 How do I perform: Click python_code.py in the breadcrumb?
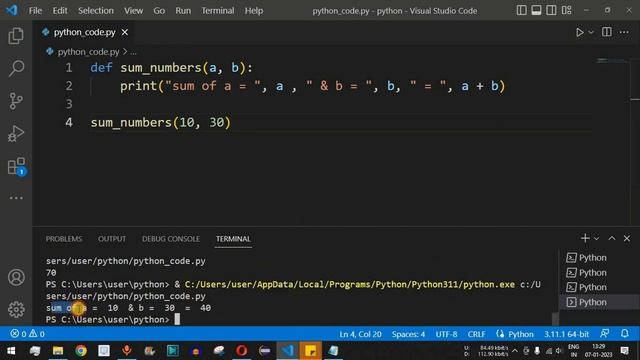tap(88, 52)
